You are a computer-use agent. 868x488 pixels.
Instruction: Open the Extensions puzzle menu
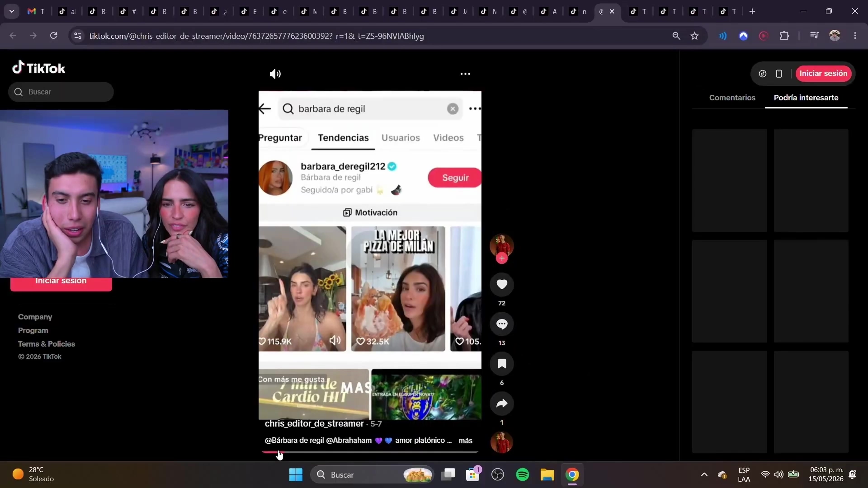coord(784,36)
